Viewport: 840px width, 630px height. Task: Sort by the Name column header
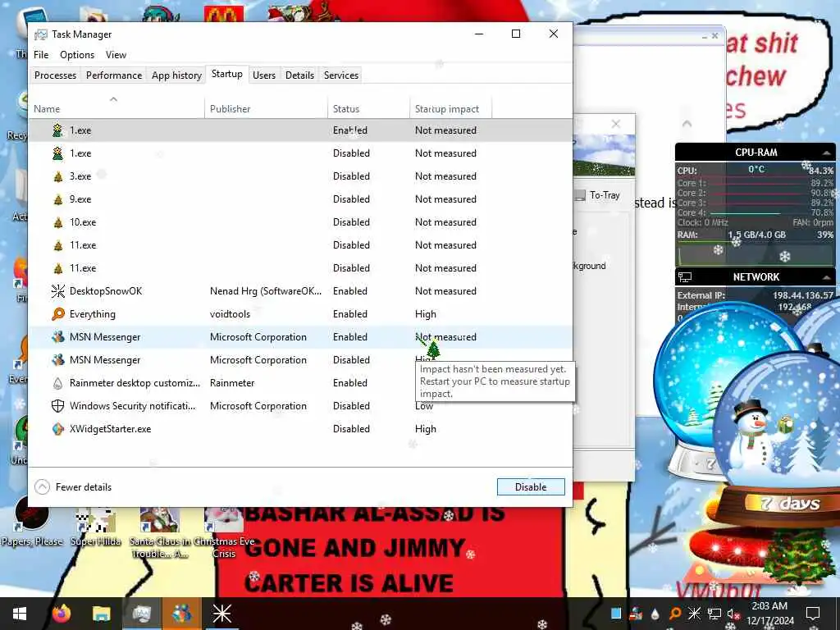coord(116,109)
